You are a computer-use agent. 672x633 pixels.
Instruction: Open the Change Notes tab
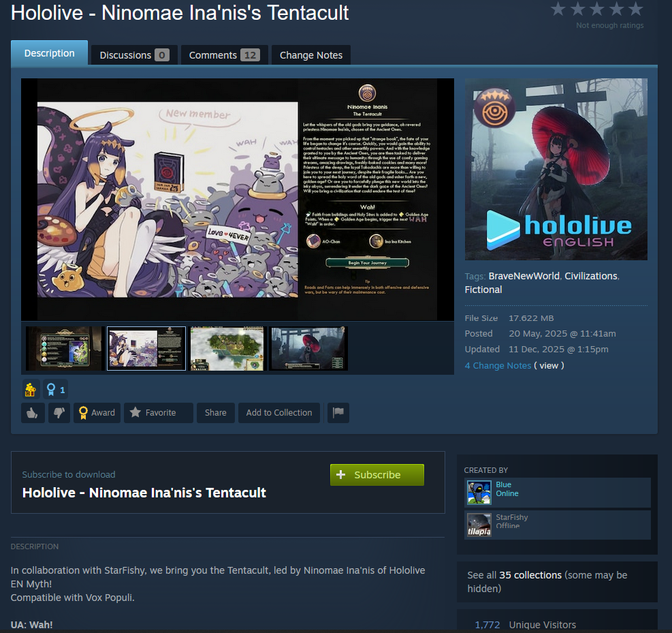pyautogui.click(x=311, y=55)
